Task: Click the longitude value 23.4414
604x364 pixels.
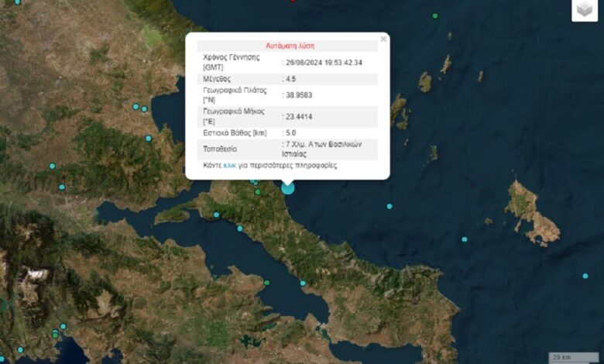Action: click(299, 117)
